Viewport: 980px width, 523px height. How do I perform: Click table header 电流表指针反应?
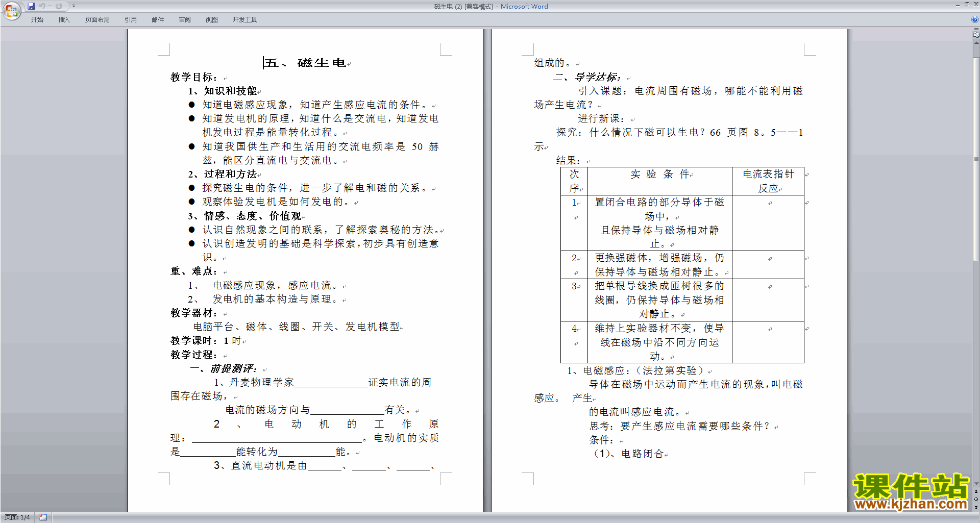[768, 181]
